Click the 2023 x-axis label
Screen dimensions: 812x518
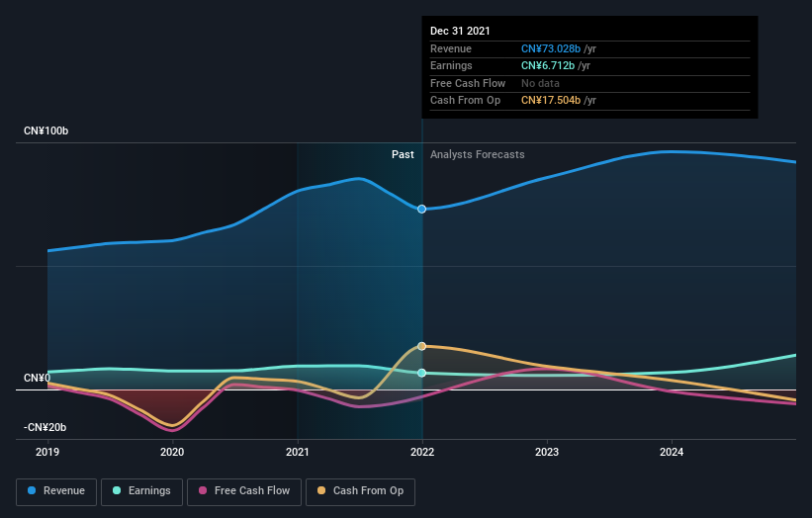[547, 453]
